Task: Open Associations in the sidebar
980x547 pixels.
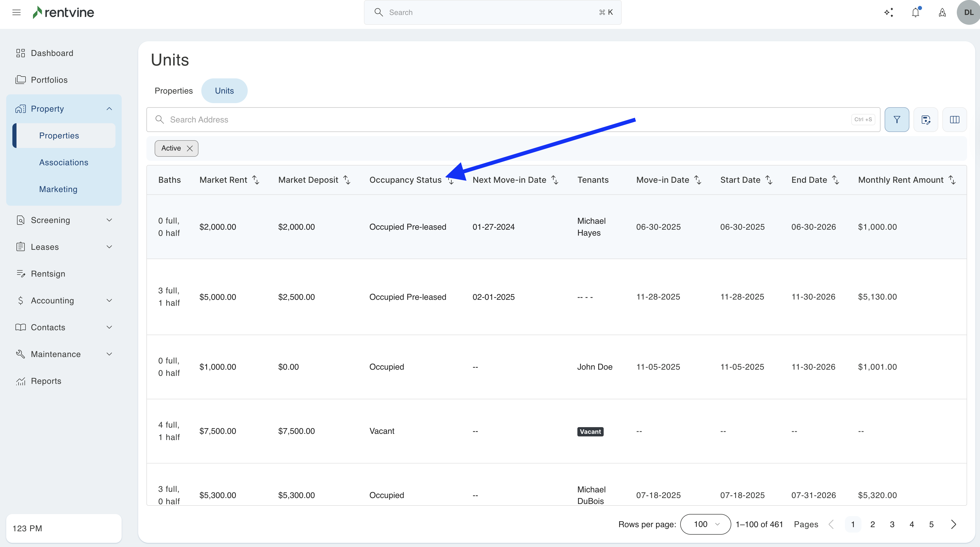Action: [63, 162]
